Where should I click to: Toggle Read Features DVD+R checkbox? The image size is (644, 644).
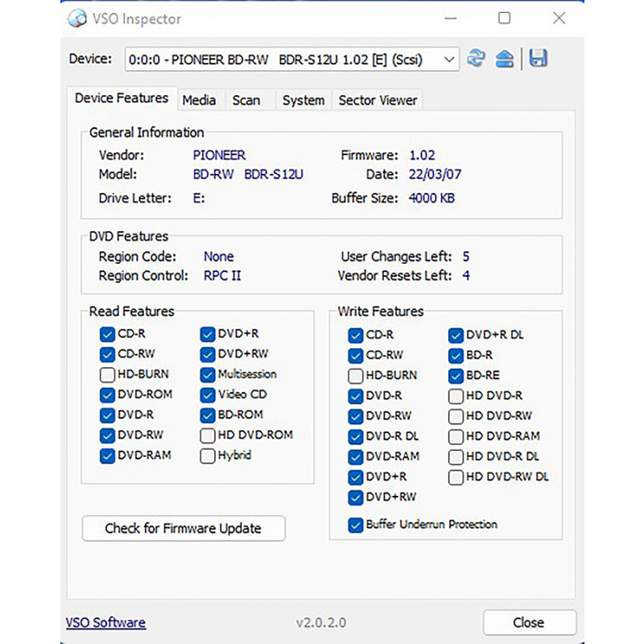(x=208, y=334)
